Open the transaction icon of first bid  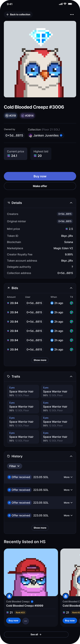point(71,303)
